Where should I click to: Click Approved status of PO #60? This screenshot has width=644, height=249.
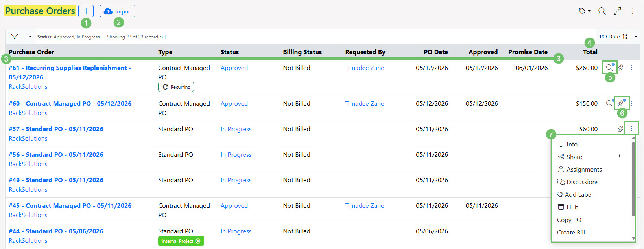pos(234,103)
